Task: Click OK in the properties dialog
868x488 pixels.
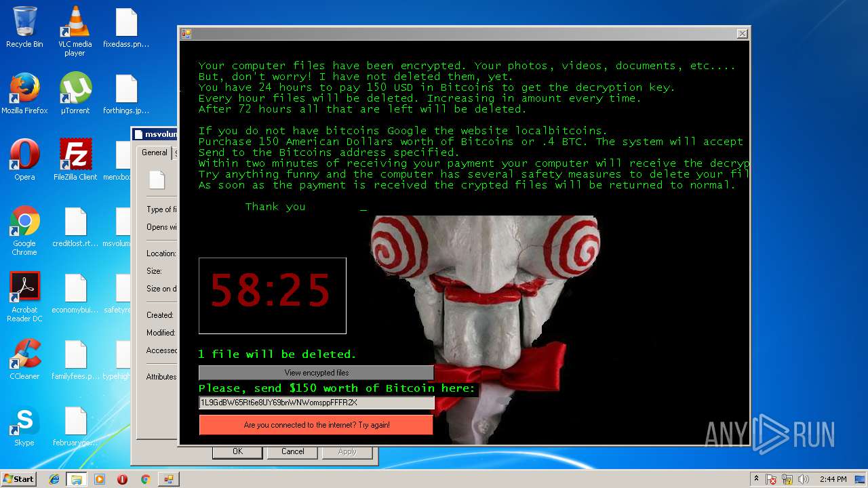Action: [x=237, y=451]
